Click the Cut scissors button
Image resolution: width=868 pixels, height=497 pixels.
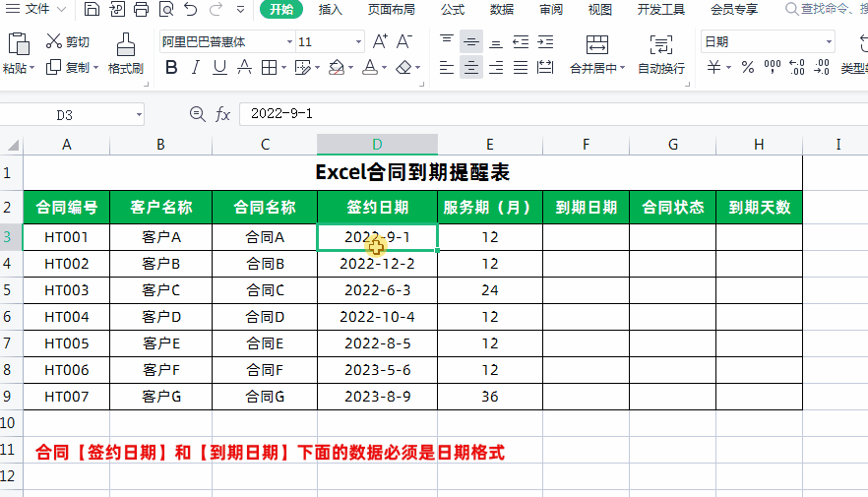(x=68, y=41)
